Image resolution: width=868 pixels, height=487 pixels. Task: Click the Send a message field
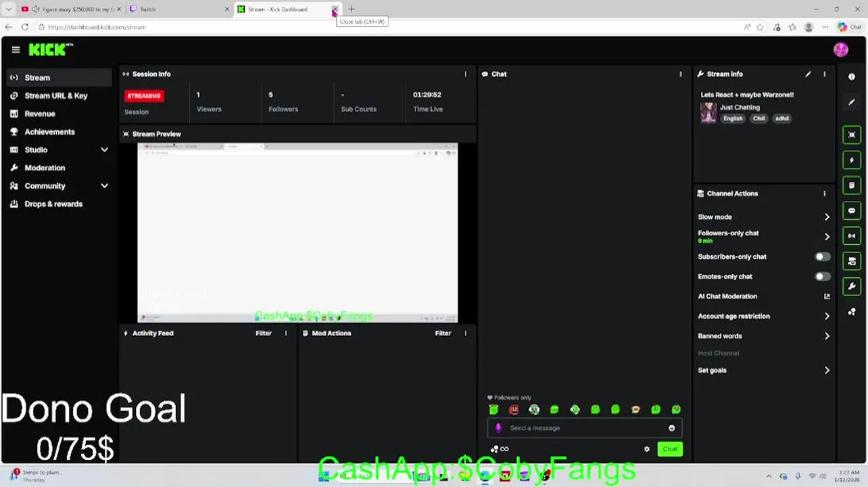(x=584, y=428)
